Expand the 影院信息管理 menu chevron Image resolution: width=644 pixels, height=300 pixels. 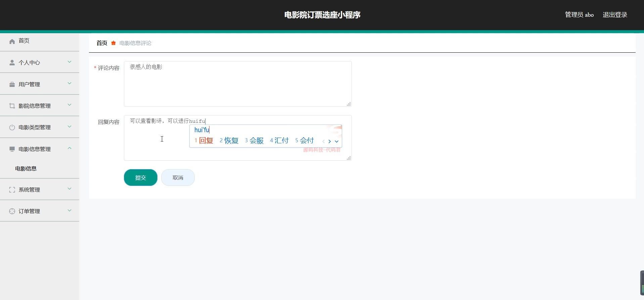[x=70, y=105]
